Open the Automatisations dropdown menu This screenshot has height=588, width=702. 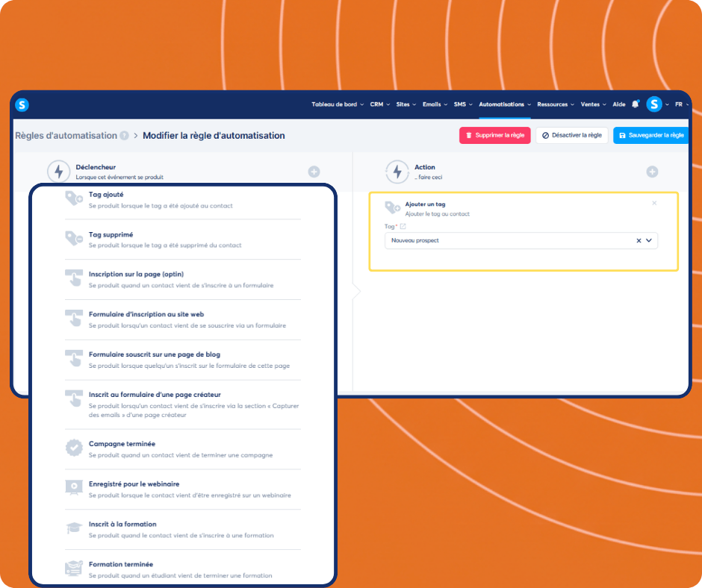click(x=505, y=104)
